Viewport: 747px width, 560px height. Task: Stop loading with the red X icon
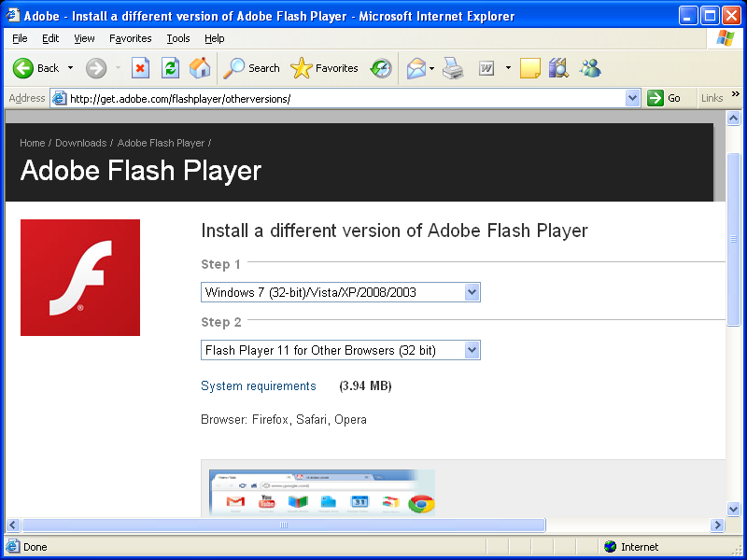coord(140,68)
